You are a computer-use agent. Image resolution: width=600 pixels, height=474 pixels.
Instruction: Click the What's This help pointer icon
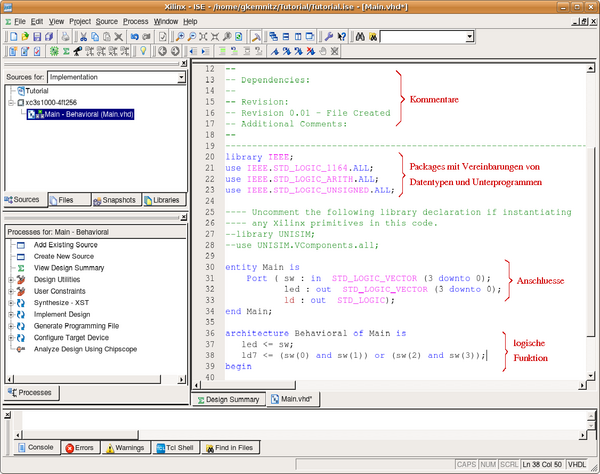click(x=341, y=37)
